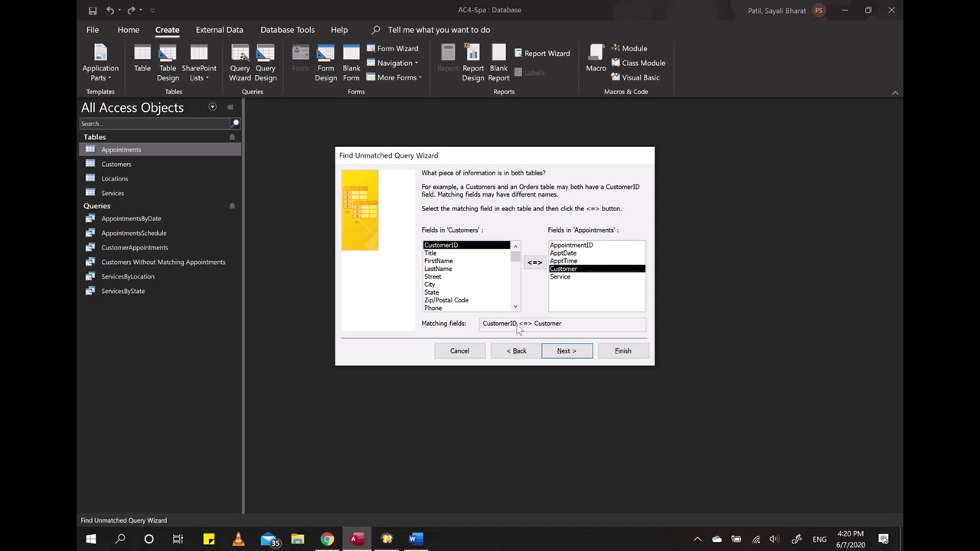Click the Table icon in ribbon
The image size is (980, 551).
click(x=142, y=59)
